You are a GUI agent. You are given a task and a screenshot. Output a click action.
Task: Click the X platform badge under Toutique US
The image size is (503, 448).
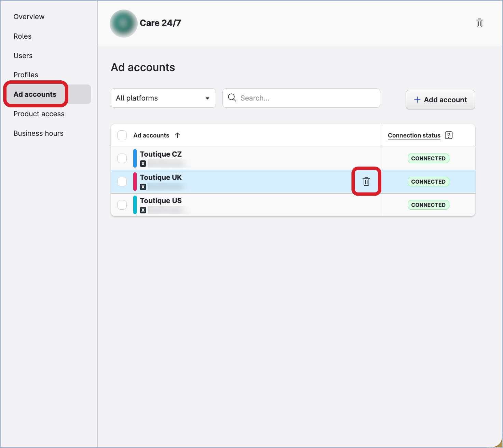(x=143, y=210)
